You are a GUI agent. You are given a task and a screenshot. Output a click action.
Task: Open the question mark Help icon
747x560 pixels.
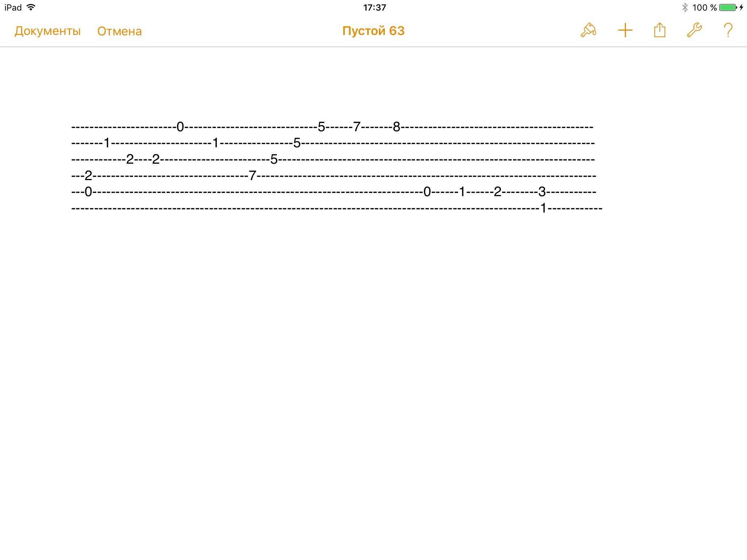click(x=728, y=30)
